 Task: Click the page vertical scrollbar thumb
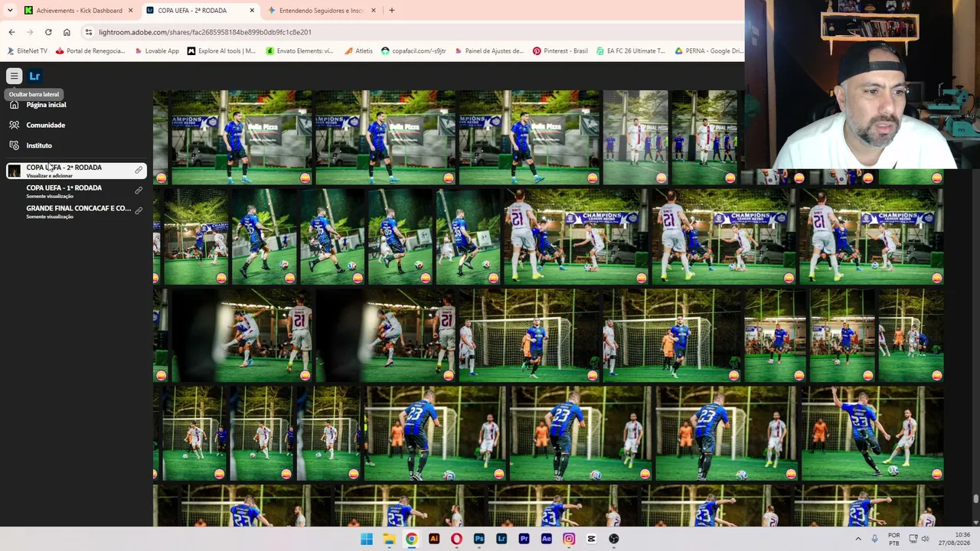pos(975,500)
